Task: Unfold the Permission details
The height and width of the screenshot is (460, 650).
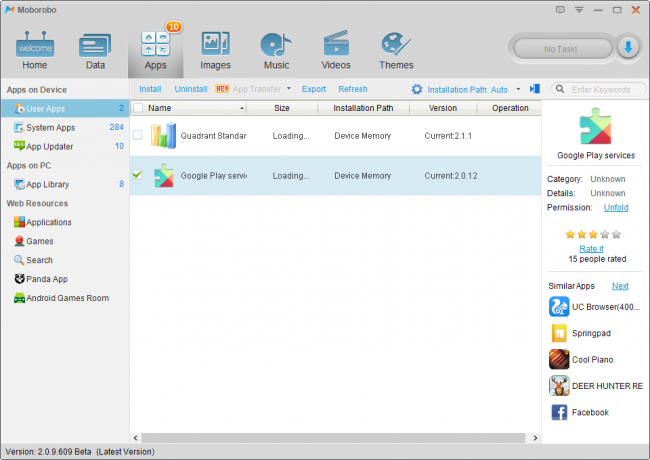Action: click(616, 207)
